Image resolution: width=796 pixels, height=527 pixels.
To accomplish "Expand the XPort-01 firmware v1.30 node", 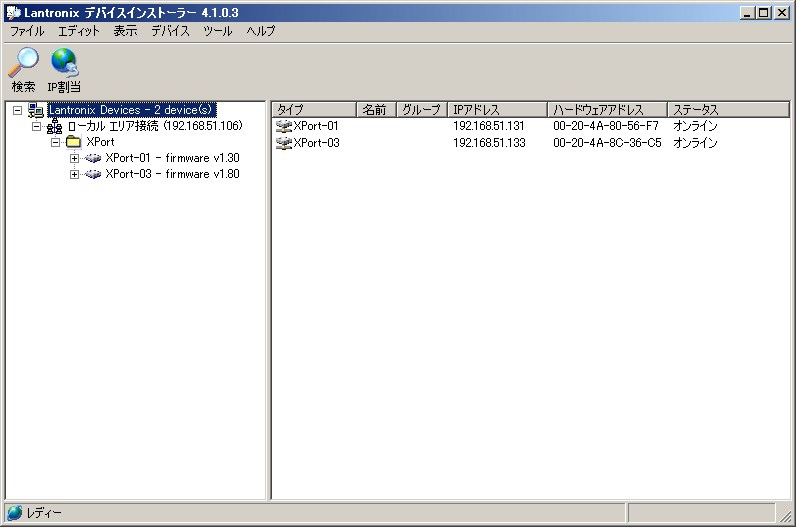I will pyautogui.click(x=75, y=158).
